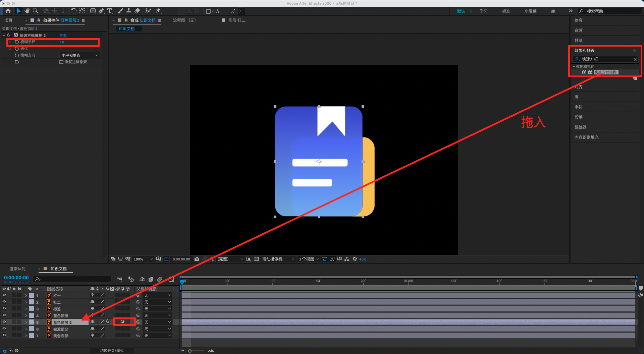Click 重置 to reset the effect
The image size is (644, 354).
63,36
